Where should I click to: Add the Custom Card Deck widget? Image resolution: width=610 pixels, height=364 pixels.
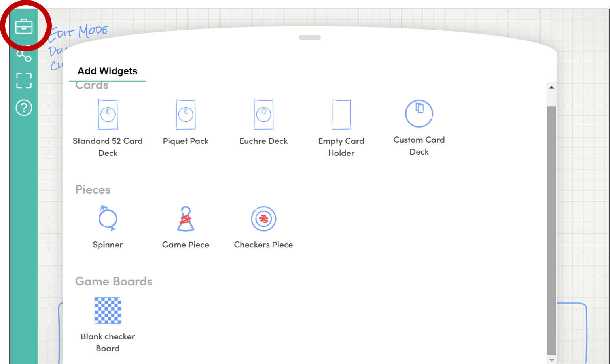pyautogui.click(x=419, y=128)
